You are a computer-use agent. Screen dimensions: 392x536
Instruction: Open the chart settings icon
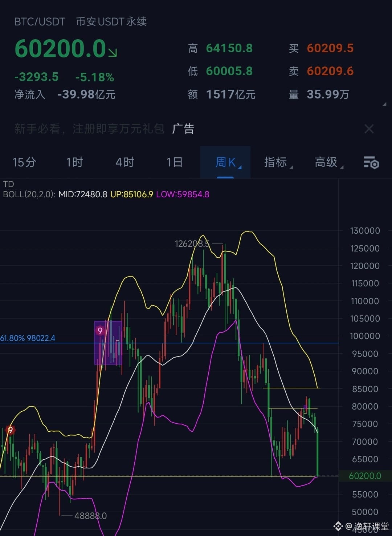(371, 162)
